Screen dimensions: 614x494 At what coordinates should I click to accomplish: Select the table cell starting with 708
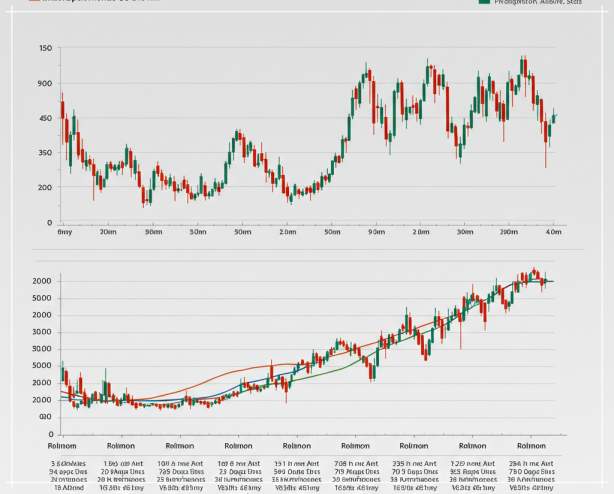coord(356,463)
